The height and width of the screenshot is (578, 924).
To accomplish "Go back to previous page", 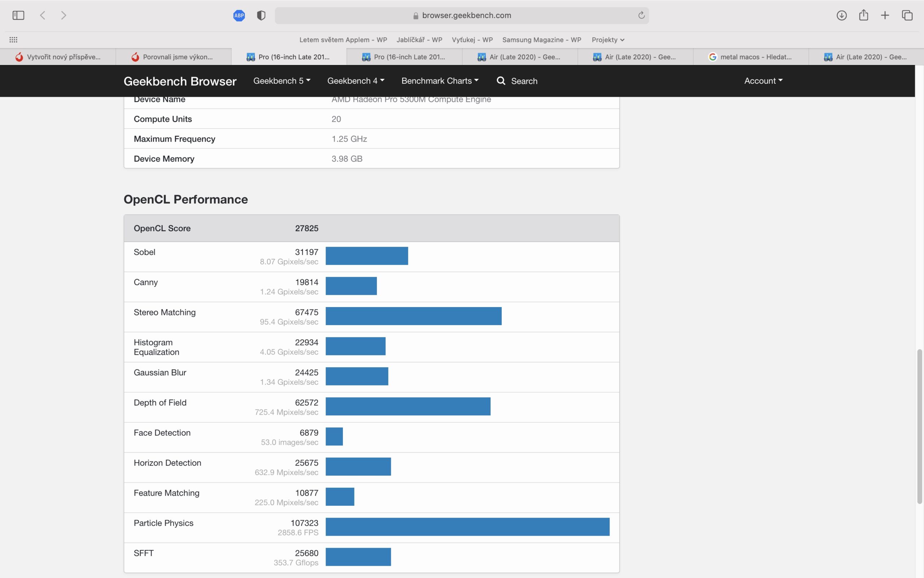I will click(x=43, y=15).
